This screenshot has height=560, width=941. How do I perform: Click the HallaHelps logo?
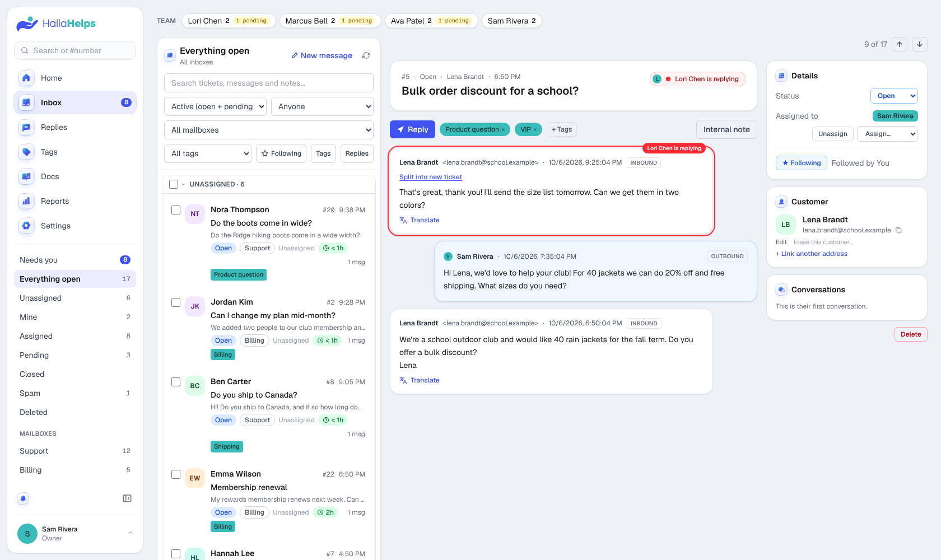click(56, 24)
